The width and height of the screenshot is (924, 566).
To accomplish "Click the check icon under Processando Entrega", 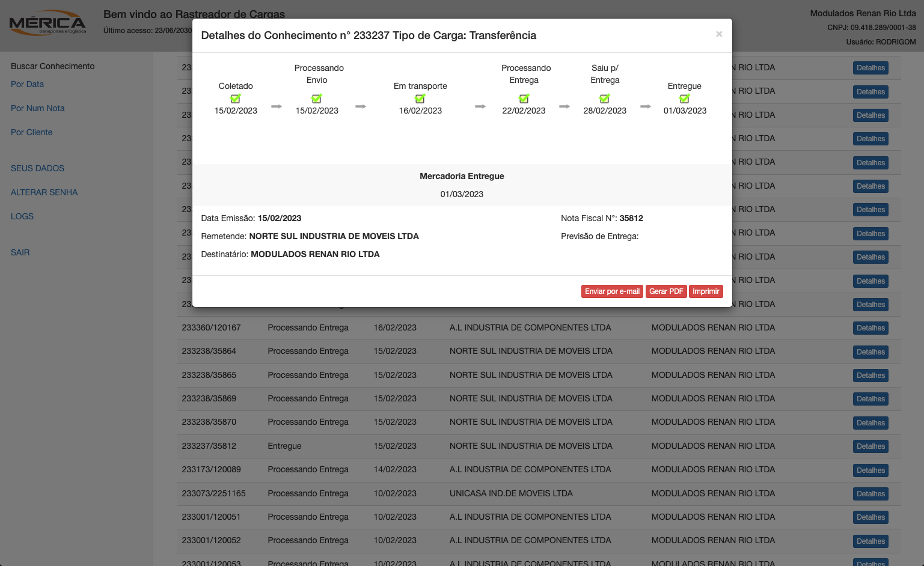I will pyautogui.click(x=524, y=99).
